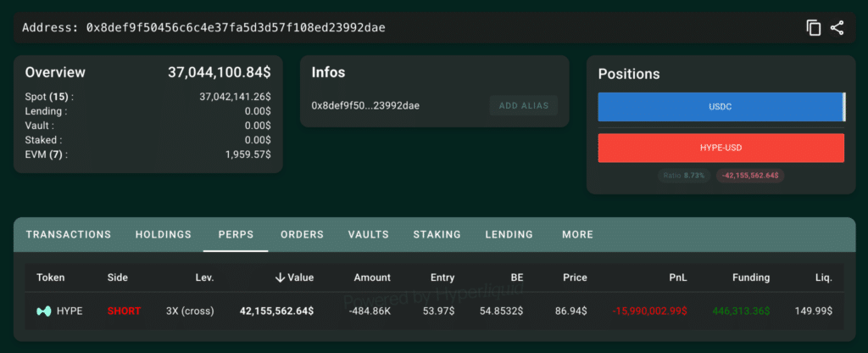Click the Overview panel heading
This screenshot has width=868, height=353.
click(x=55, y=73)
